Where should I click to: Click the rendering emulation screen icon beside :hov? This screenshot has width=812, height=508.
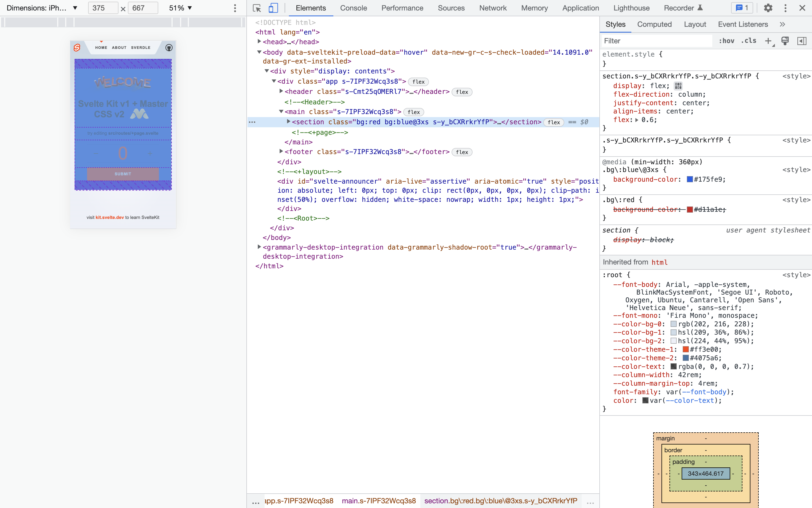(x=785, y=41)
